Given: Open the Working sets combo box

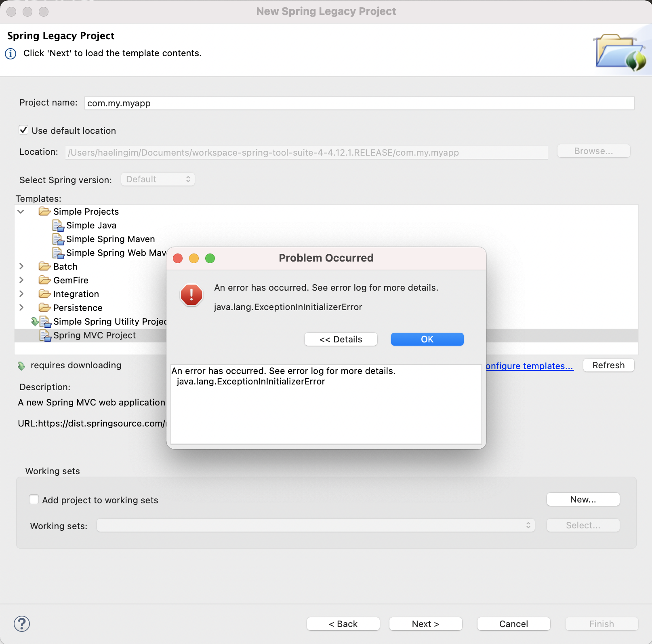Looking at the screenshot, I should coord(316,525).
